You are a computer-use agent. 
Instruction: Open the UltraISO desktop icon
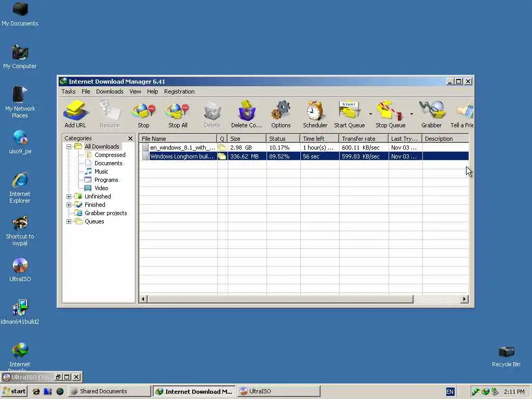point(20,270)
